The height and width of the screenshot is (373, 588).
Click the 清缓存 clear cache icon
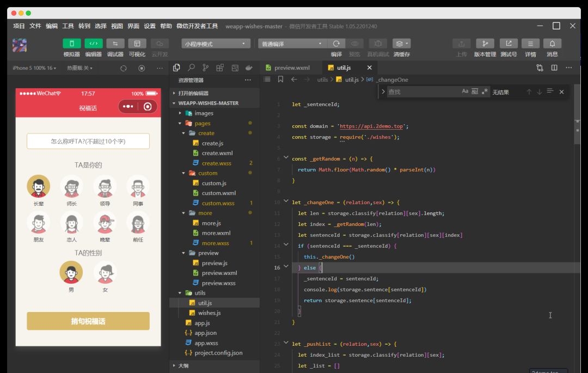coord(402,44)
